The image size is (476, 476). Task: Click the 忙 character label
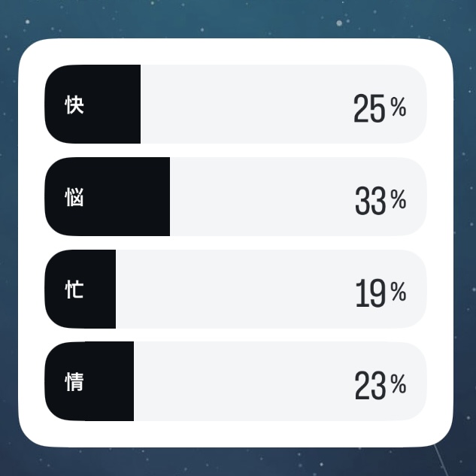[74, 290]
